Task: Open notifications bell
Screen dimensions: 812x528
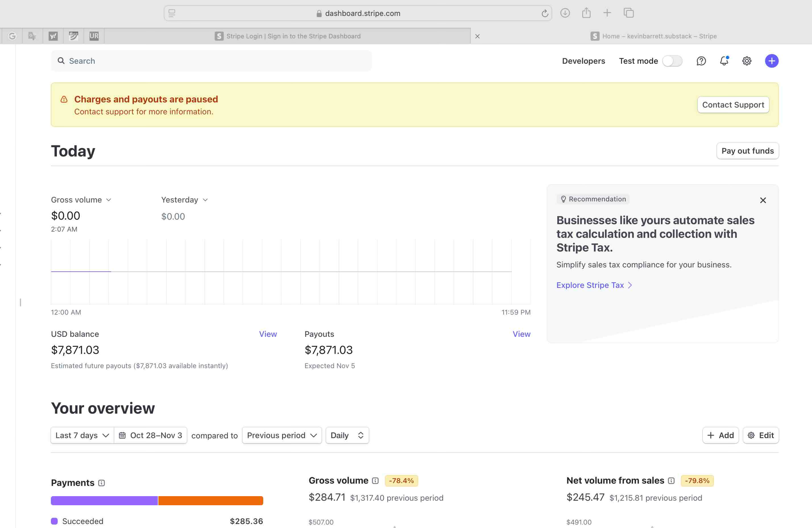Action: coord(724,61)
